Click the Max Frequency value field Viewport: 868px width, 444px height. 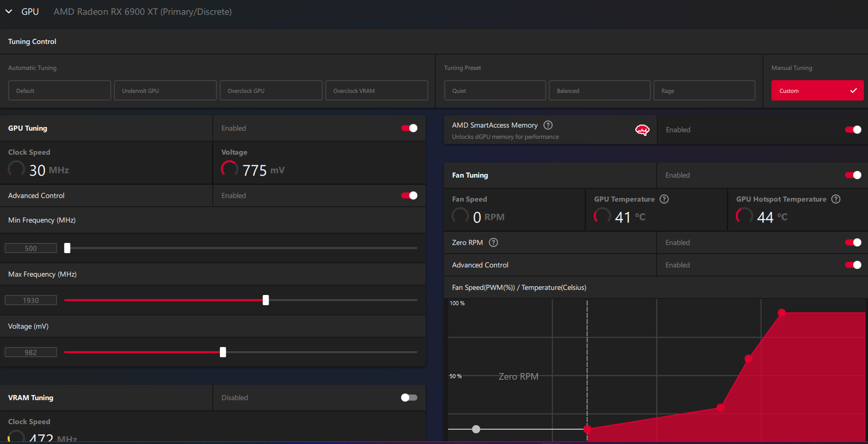[31, 301]
